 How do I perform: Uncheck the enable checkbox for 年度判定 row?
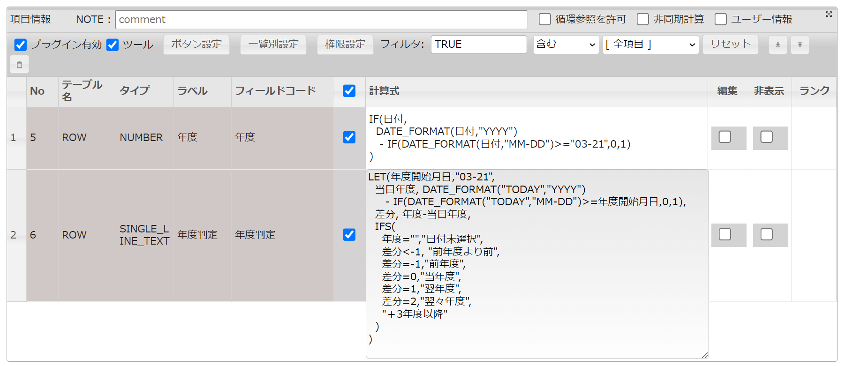coord(349,235)
